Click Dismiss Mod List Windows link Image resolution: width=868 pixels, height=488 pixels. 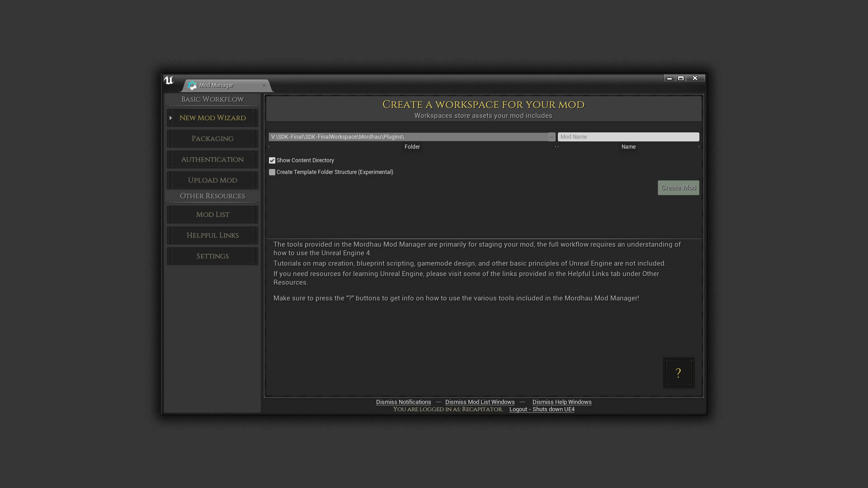point(480,402)
